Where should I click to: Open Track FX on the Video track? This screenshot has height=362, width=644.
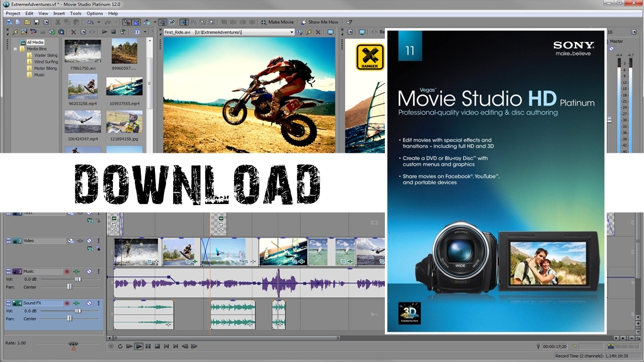tap(80, 241)
